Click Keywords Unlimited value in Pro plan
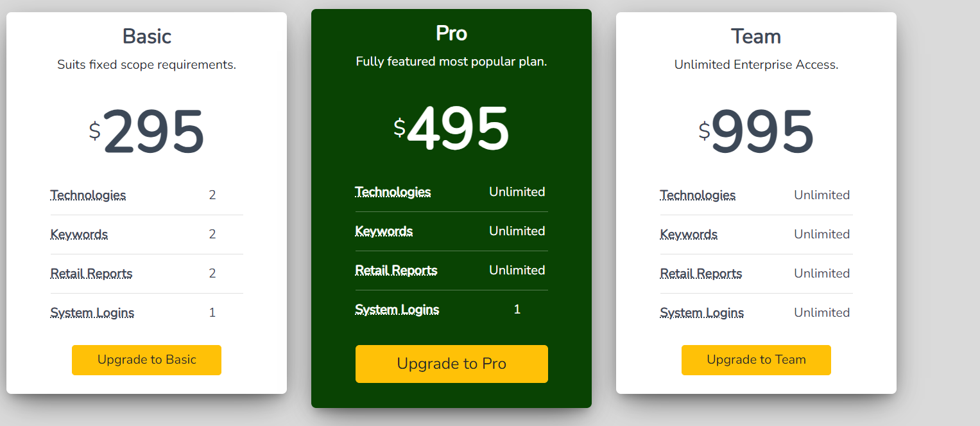This screenshot has width=980, height=426. [517, 231]
